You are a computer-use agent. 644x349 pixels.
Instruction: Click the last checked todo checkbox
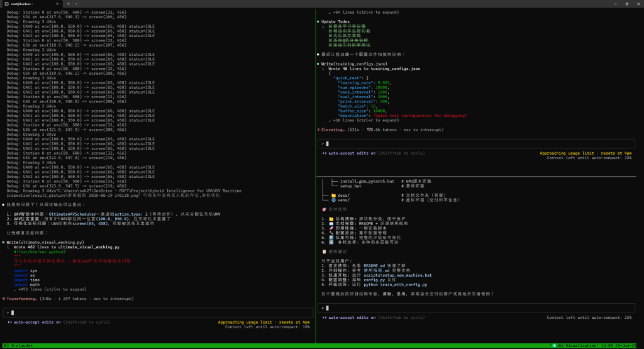[x=330, y=45]
